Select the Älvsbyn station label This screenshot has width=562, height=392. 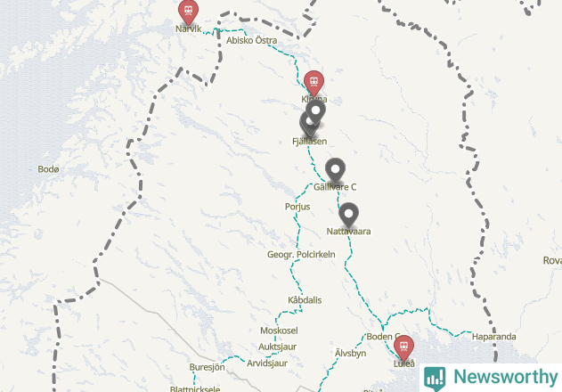[x=351, y=353]
